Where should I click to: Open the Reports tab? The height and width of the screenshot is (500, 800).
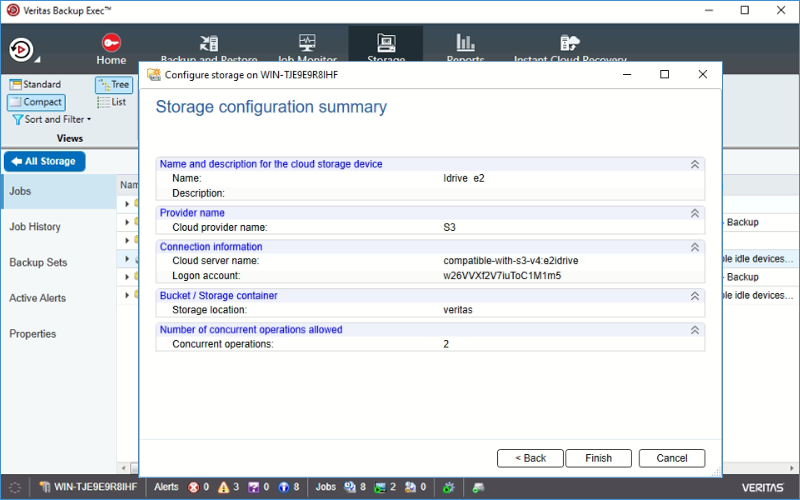465,48
